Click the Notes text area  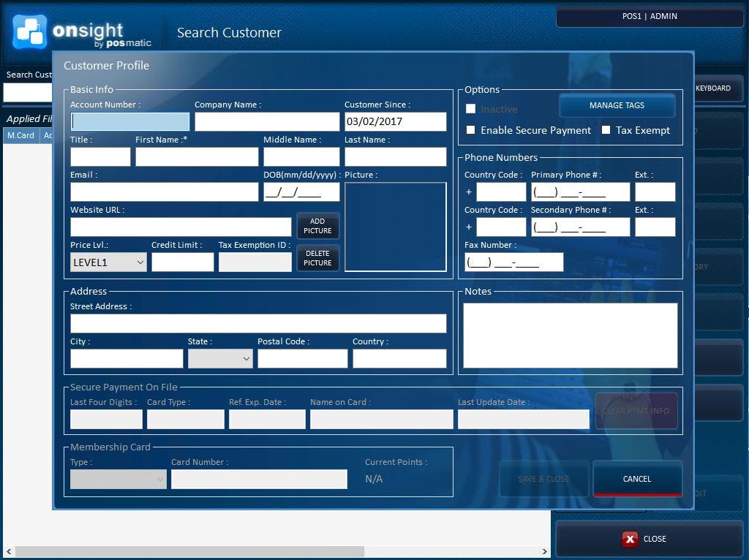coord(570,333)
